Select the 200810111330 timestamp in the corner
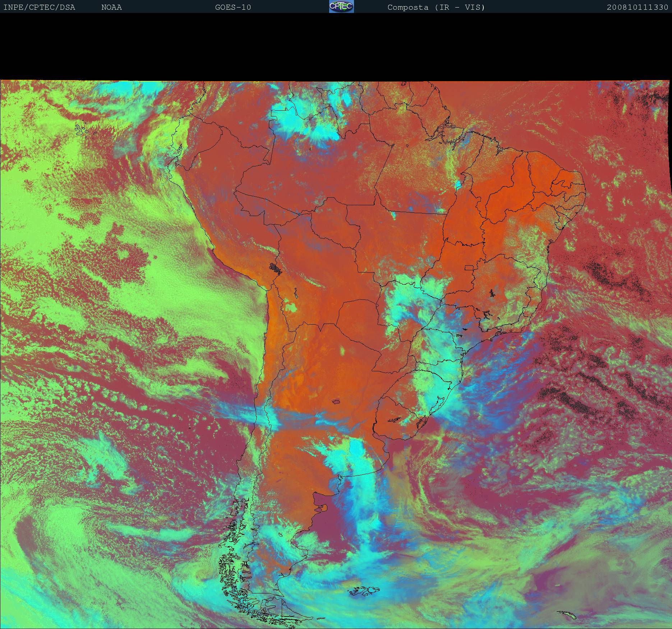This screenshot has height=629, width=672. [637, 8]
